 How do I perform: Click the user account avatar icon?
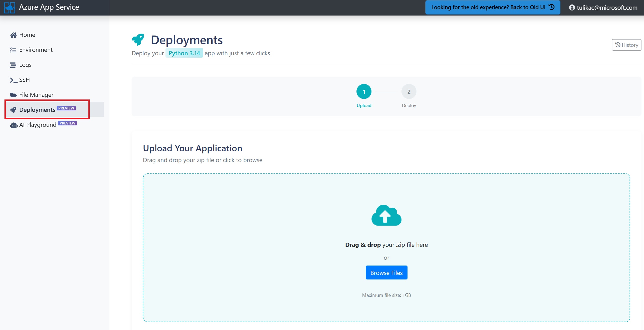[x=572, y=8]
